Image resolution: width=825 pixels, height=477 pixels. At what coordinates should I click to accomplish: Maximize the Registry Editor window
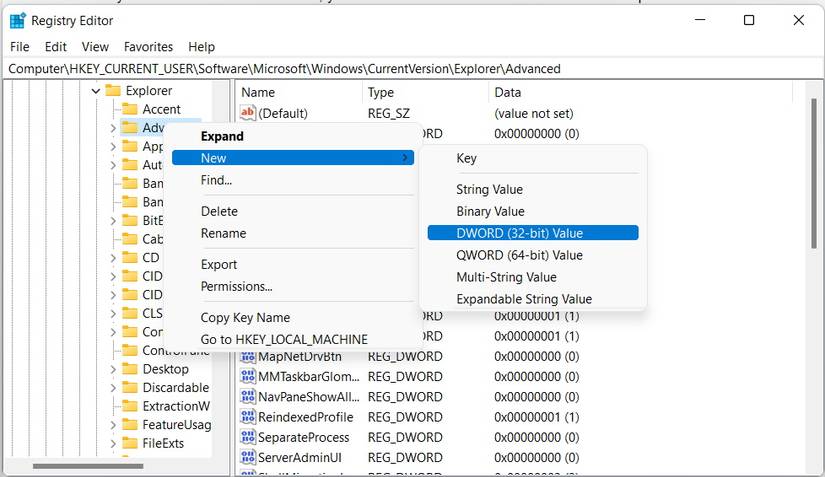click(749, 21)
